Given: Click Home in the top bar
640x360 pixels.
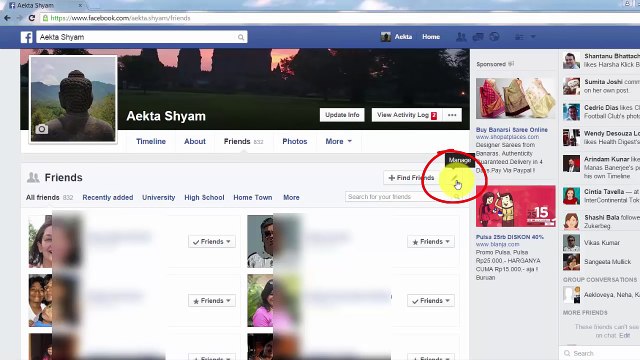Looking at the screenshot, I should (431, 37).
